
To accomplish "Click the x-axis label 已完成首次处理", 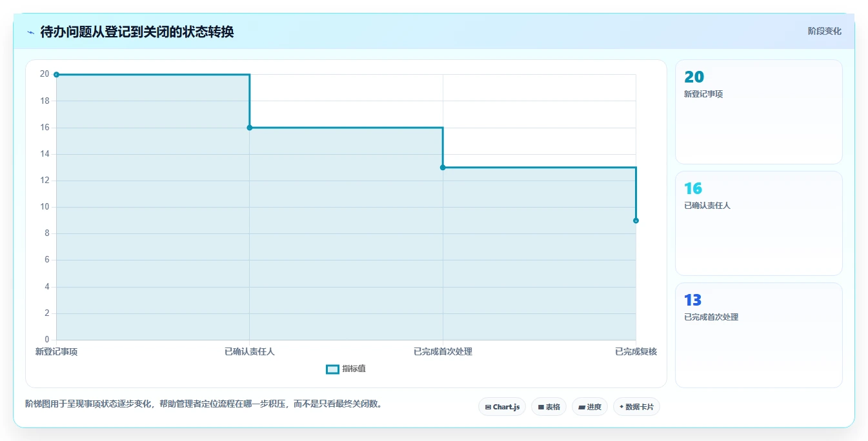I will point(443,352).
